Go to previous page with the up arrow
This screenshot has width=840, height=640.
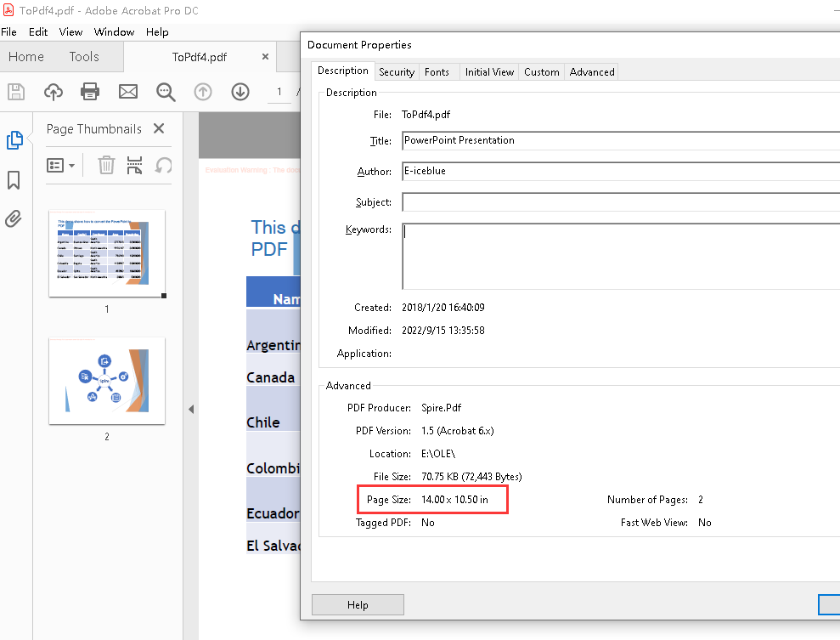point(203,92)
